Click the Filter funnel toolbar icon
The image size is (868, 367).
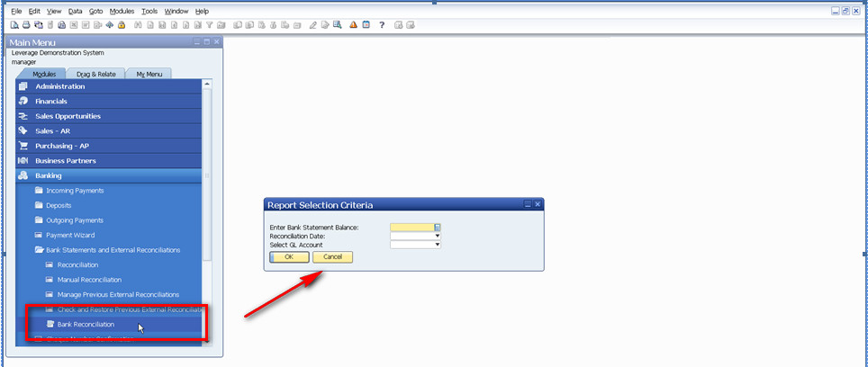(210, 24)
